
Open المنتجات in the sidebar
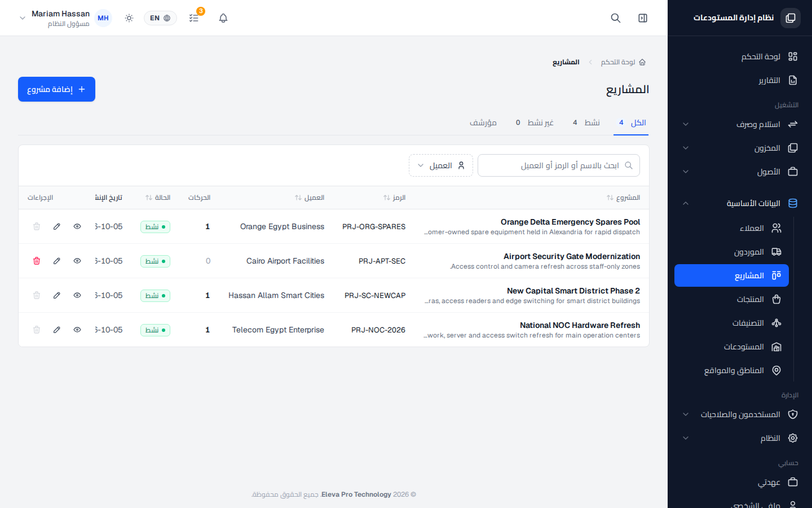(x=731, y=299)
